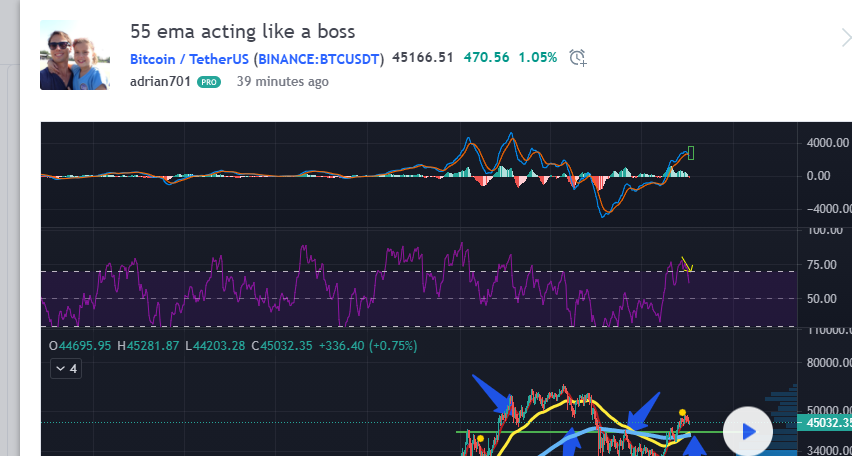Click the orange dot marker above latest candles

tap(682, 412)
